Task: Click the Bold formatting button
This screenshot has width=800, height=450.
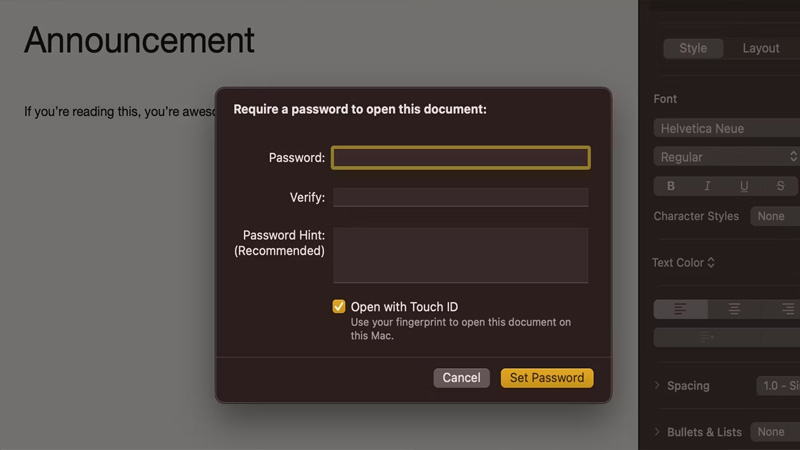Action: click(x=671, y=186)
